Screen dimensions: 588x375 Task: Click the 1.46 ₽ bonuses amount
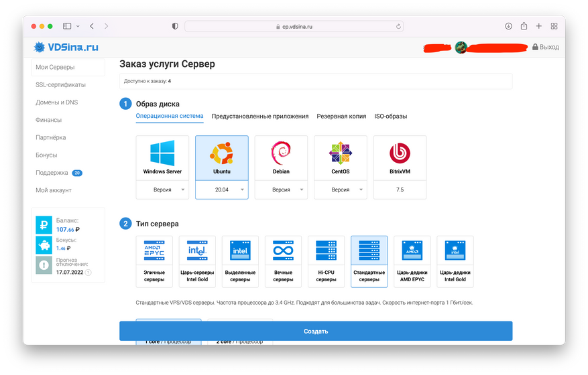(x=64, y=248)
